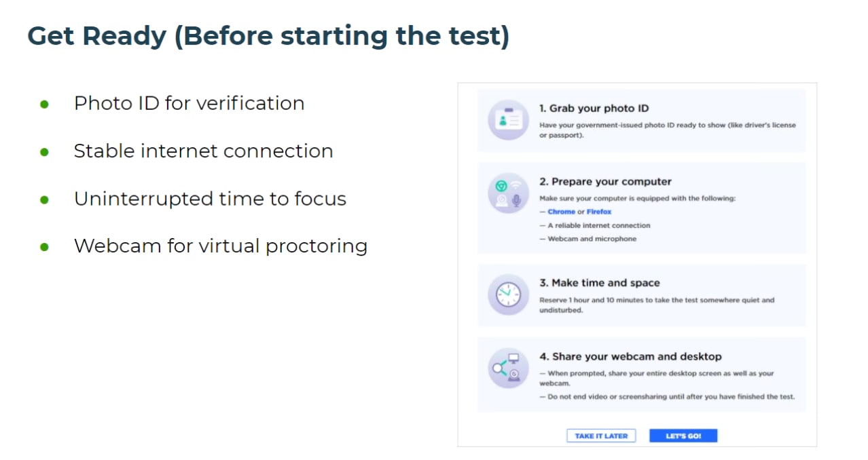
Task: Click the green bullet beside Photo ID
Action: click(45, 104)
